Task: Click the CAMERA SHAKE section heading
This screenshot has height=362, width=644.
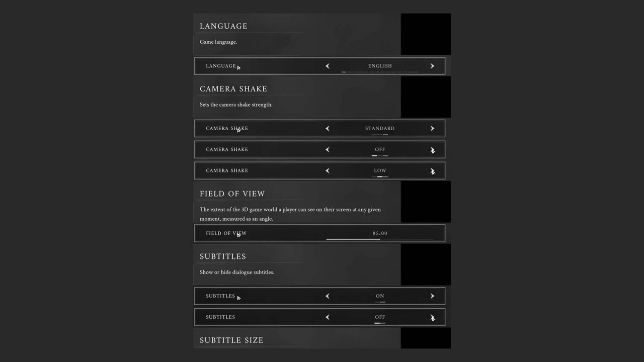Action: coord(233,89)
